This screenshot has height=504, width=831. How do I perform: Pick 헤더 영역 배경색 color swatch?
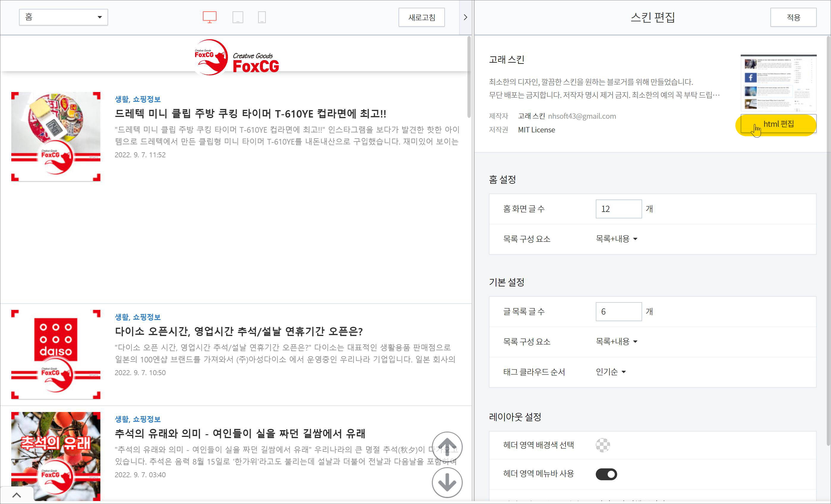point(603,445)
